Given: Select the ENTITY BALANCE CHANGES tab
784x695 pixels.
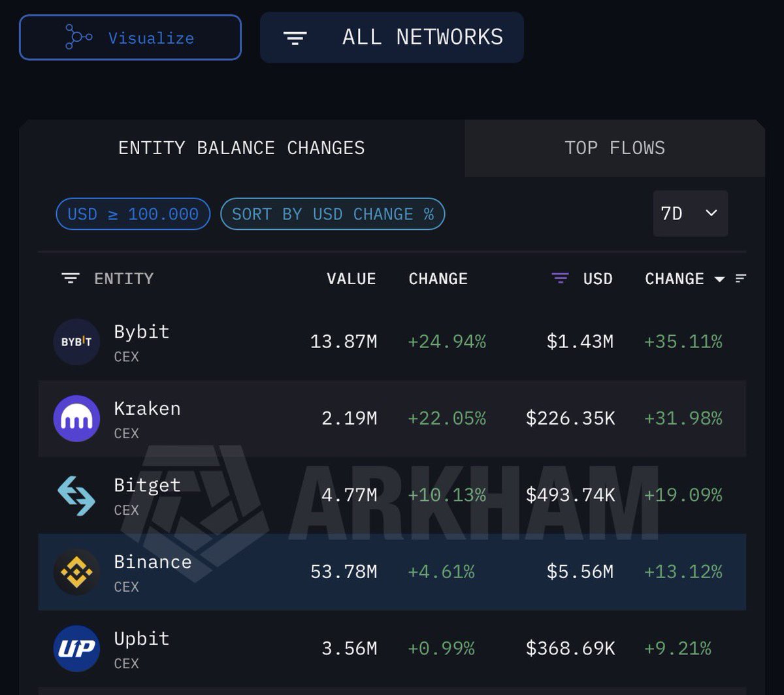Looking at the screenshot, I should point(241,148).
